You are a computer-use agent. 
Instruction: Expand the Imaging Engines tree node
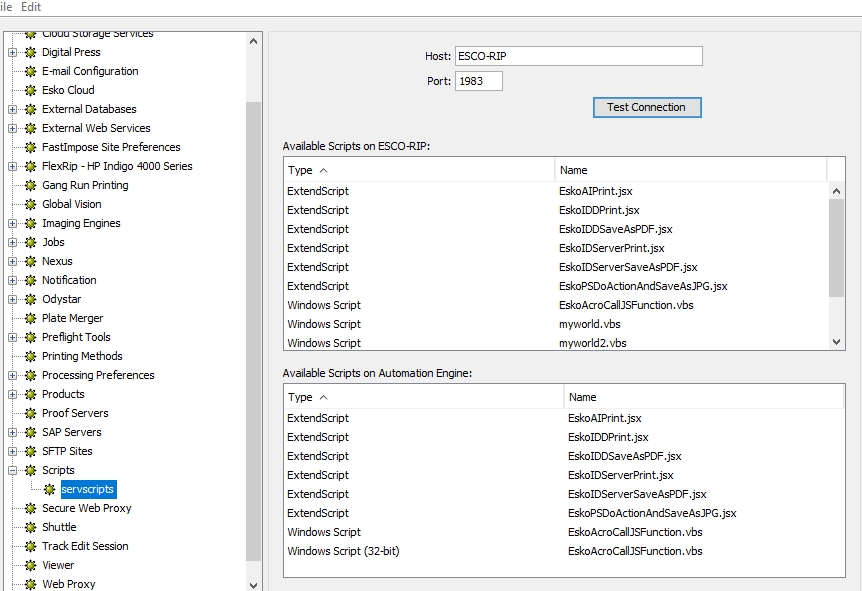coord(13,223)
